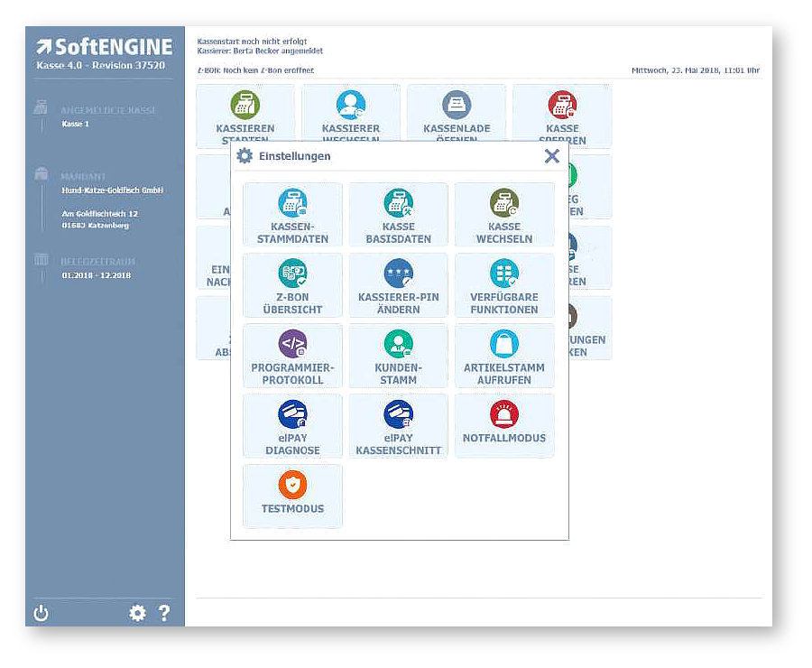Click the Einstellungen gear icon in dialog title

[x=245, y=156]
